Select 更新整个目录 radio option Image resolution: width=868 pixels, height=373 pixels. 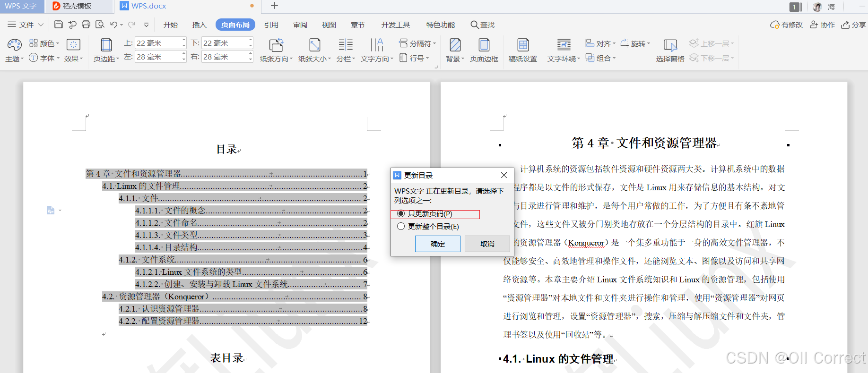pyautogui.click(x=401, y=226)
